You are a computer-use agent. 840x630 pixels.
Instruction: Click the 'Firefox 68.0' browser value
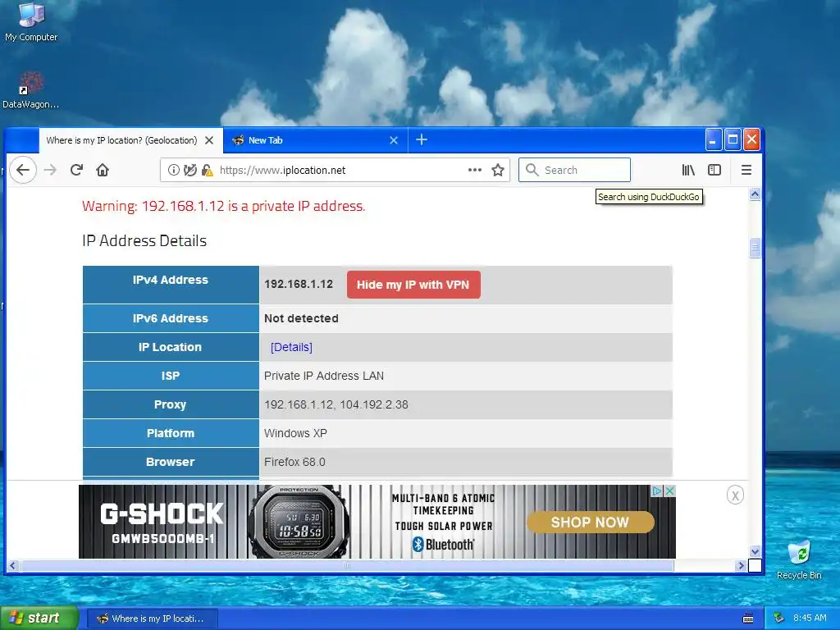pos(294,463)
